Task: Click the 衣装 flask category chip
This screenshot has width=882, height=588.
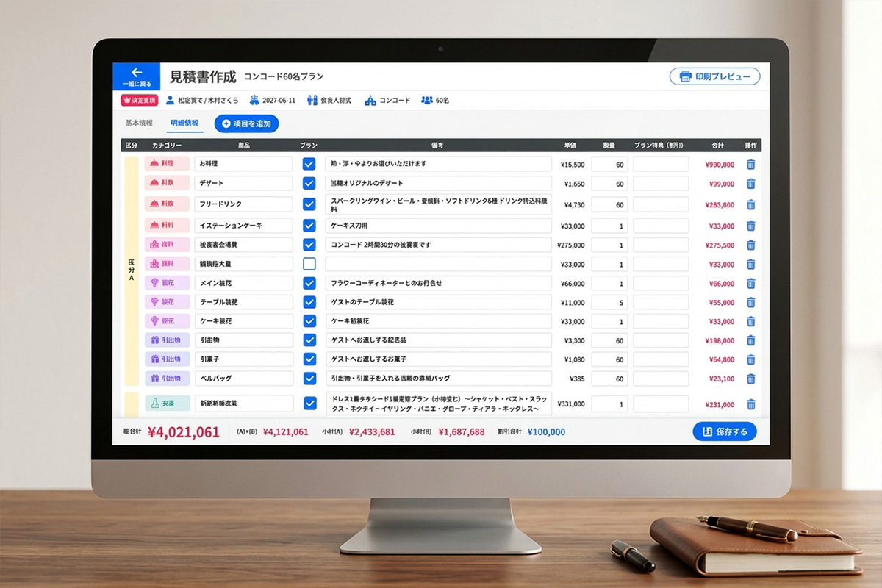Action: (x=167, y=404)
